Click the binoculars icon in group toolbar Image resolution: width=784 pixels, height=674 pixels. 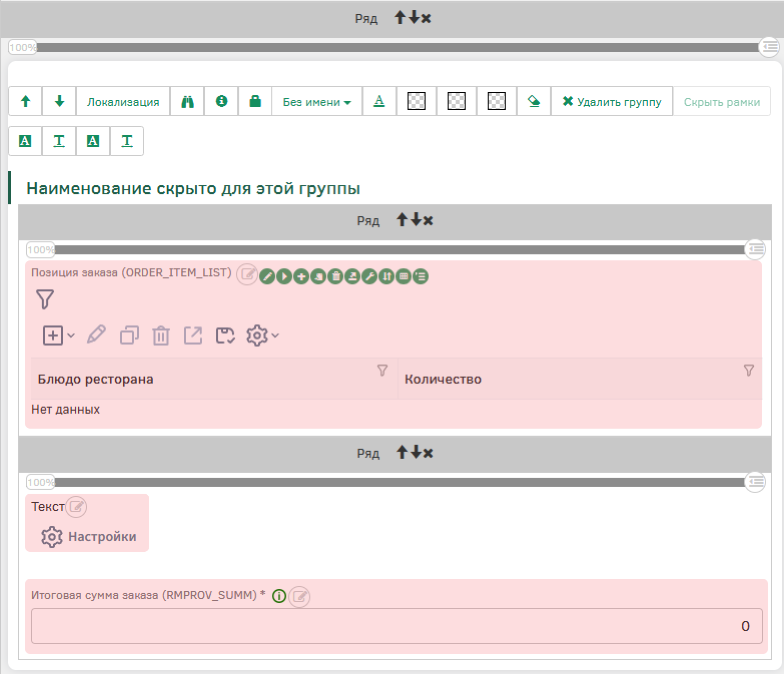187,102
